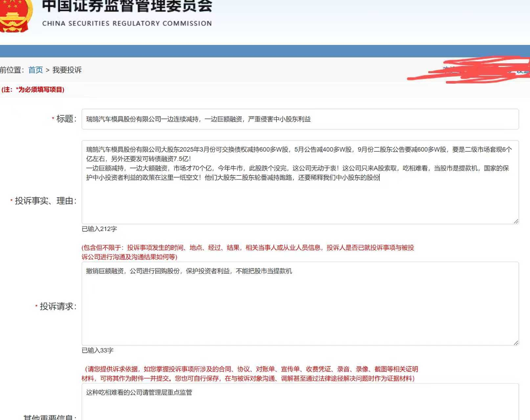The width and height of the screenshot is (530, 420).
Task: Click the red hint starting 包含但不限于
Action: [x=248, y=252]
